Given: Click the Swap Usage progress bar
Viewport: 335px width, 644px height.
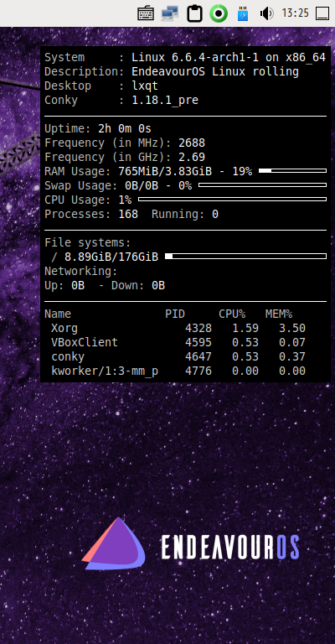Looking at the screenshot, I should tap(262, 185).
